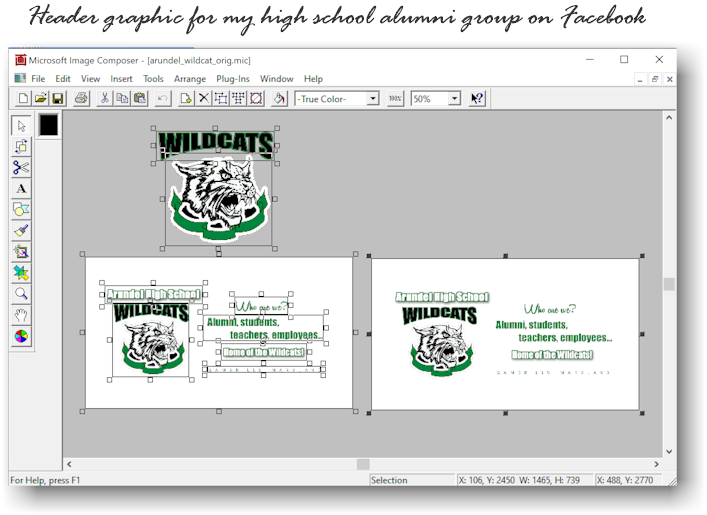The image size is (707, 515).
Task: Click the Undo toolbar icon
Action: pos(163,98)
